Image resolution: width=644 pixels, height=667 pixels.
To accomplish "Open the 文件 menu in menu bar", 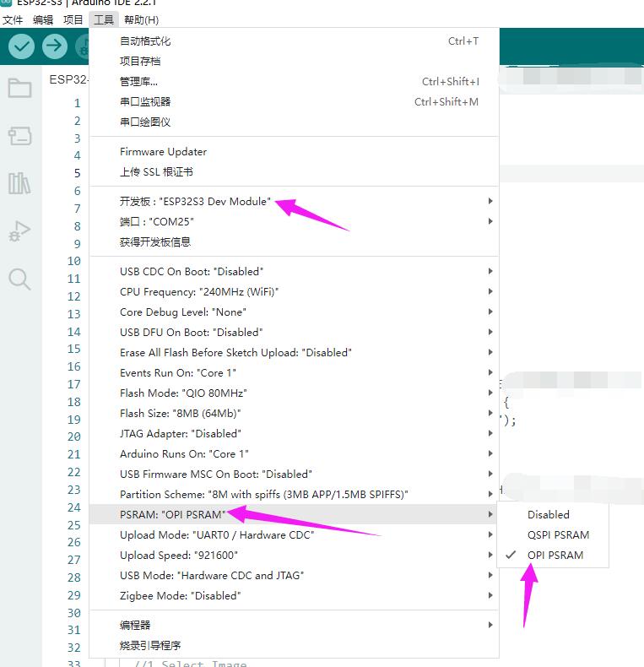I will click(x=13, y=19).
